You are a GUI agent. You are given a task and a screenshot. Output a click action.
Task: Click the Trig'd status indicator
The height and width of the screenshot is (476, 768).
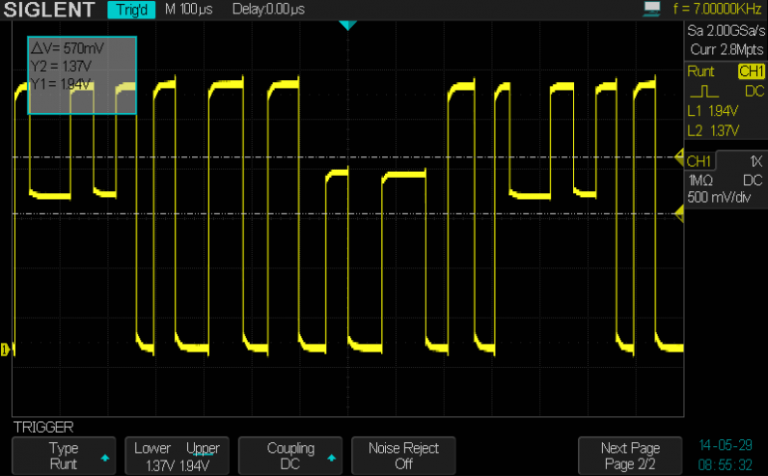[x=130, y=11]
